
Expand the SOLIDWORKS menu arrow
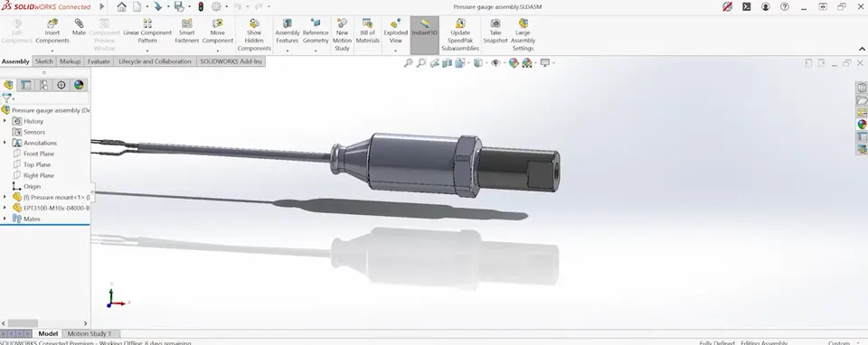102,6
